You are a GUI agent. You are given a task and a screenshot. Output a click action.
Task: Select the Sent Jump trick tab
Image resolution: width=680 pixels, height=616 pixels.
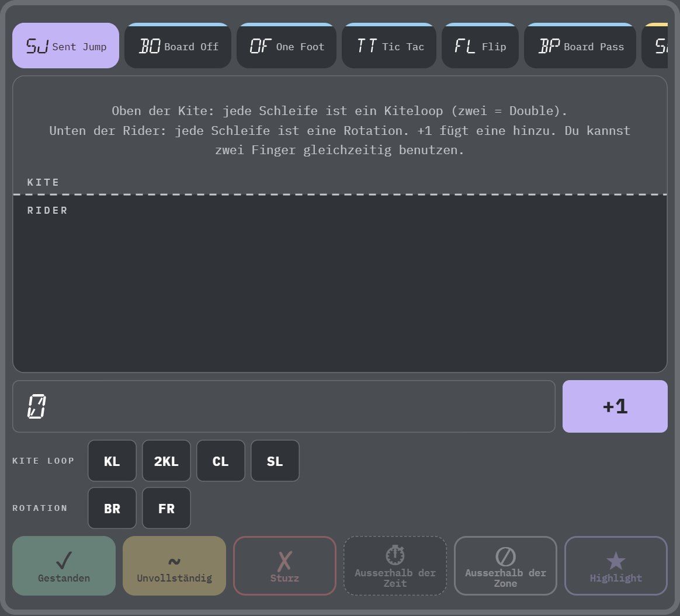(65, 46)
